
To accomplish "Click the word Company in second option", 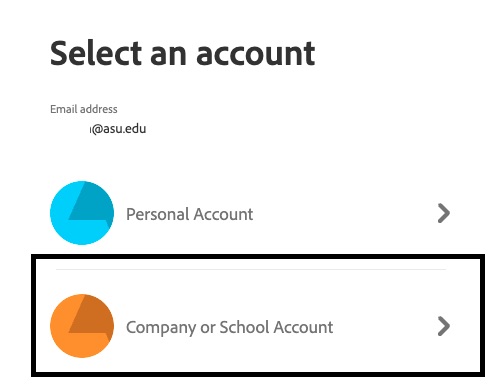I will pos(161,328).
